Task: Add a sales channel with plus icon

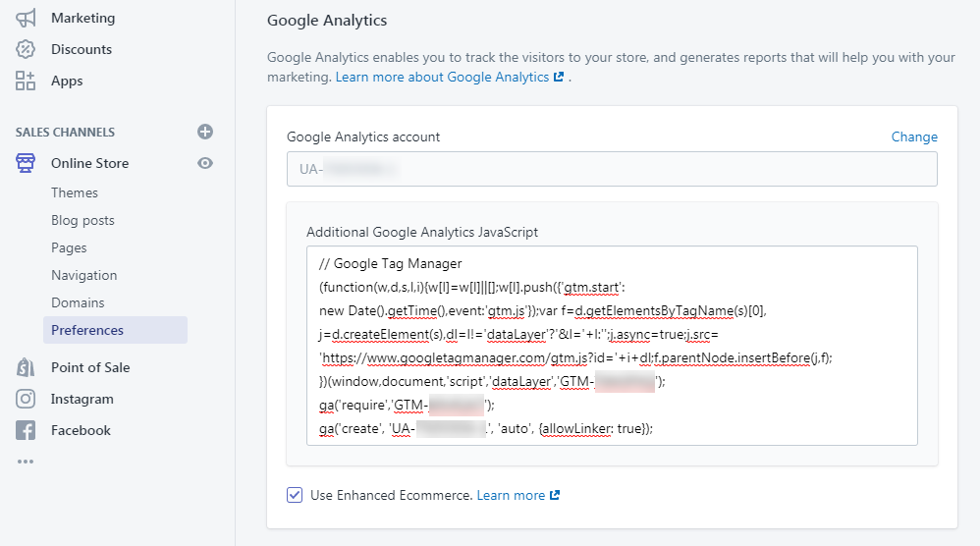Action: 205,132
